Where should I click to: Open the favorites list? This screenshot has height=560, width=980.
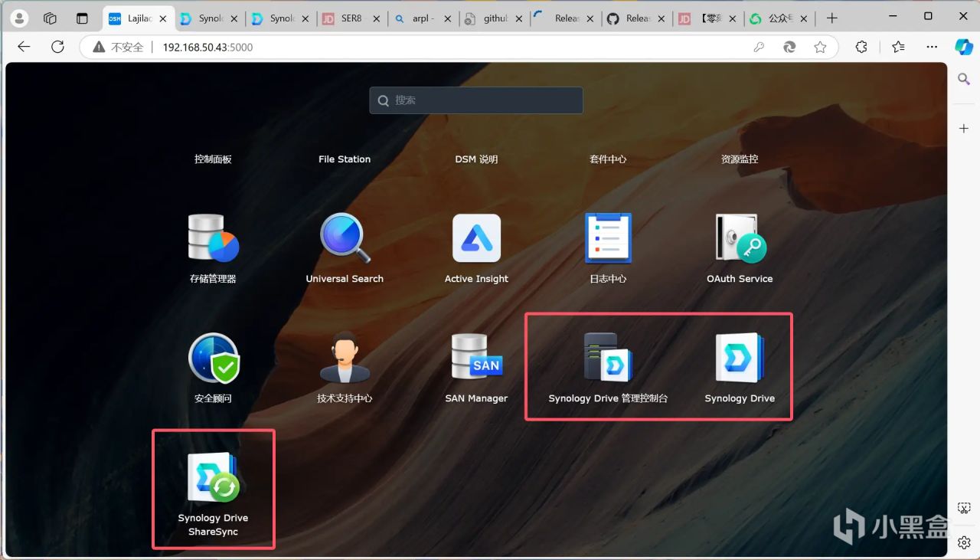(x=898, y=47)
